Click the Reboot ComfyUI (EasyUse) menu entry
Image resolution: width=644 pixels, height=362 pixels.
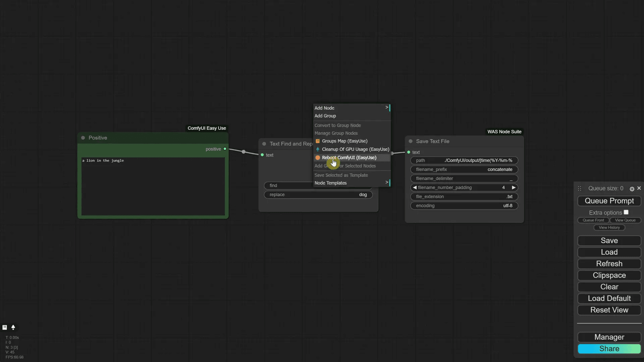point(349,158)
